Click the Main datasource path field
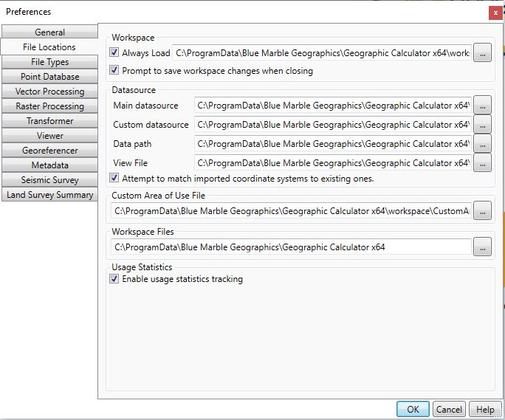The height and width of the screenshot is (420, 505). click(x=332, y=106)
